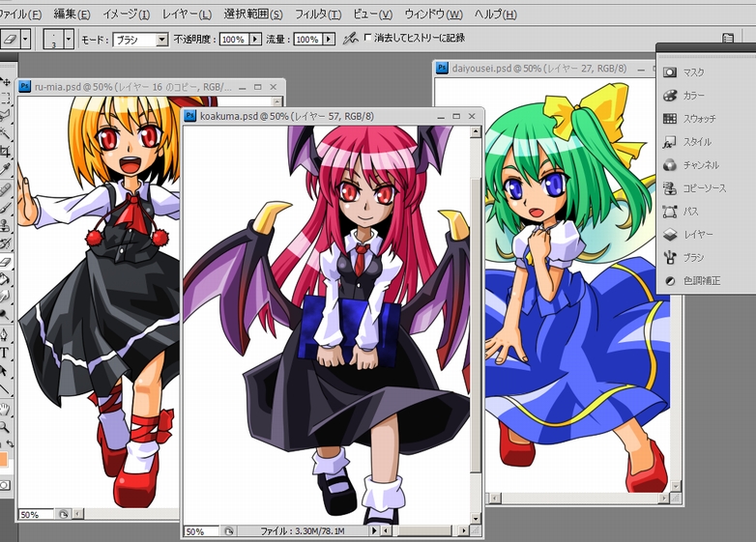Select the Dodge tool

5,315
